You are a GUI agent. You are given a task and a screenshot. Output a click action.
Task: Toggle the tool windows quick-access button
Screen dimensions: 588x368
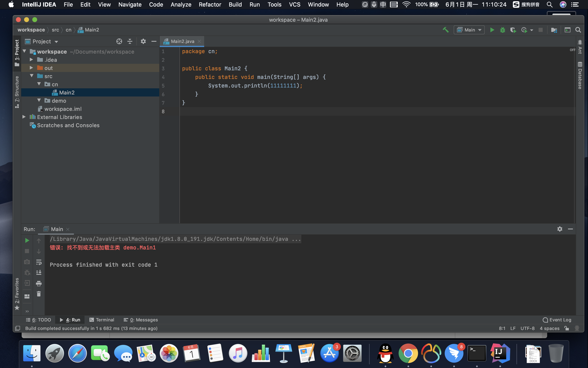coord(18,328)
